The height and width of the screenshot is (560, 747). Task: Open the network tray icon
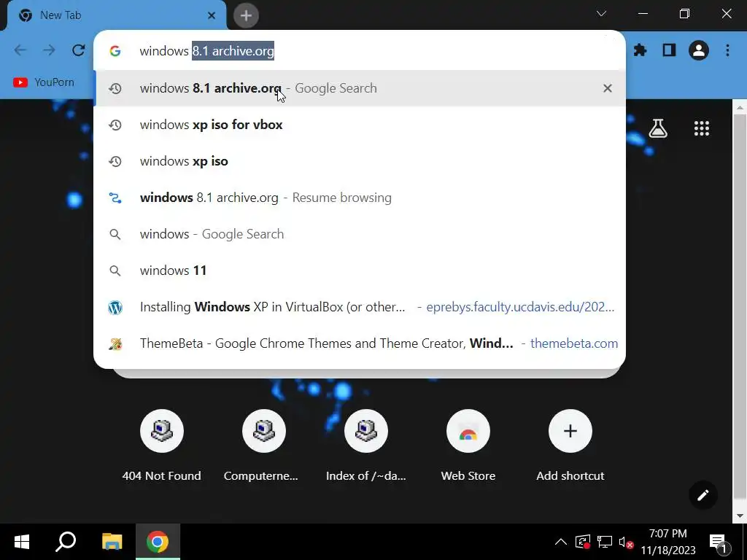pos(604,542)
